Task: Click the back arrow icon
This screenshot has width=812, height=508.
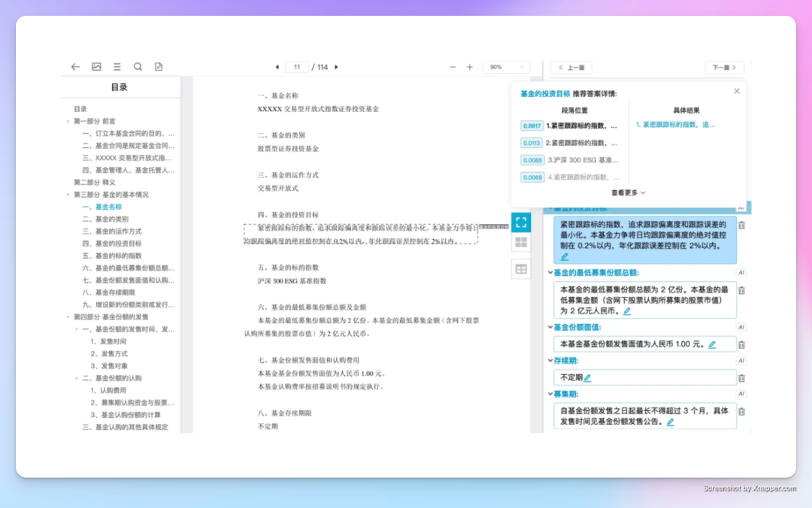Action: tap(76, 67)
